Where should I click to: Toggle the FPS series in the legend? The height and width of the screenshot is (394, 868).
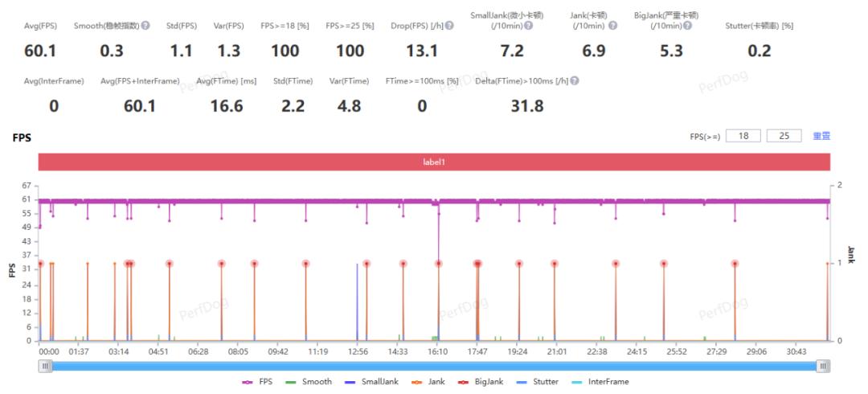[256, 382]
